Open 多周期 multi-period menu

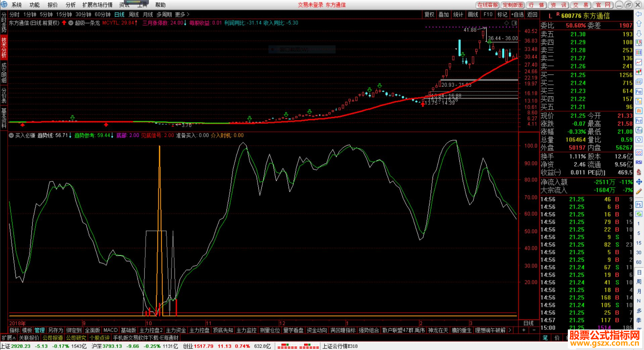coord(164,14)
